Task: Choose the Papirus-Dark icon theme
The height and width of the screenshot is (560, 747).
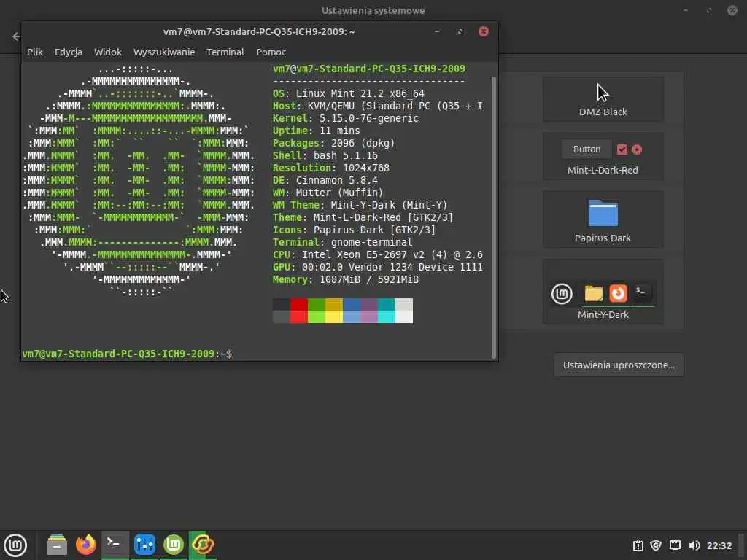Action: (603, 219)
